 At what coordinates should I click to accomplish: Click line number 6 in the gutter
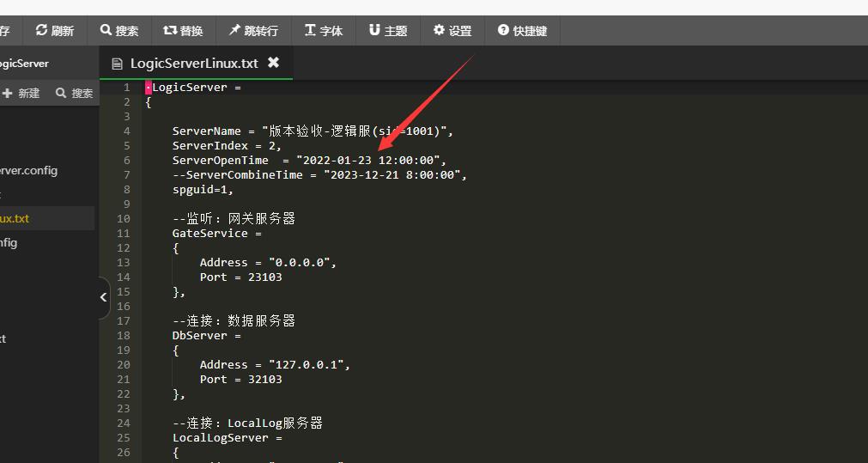tap(126, 160)
